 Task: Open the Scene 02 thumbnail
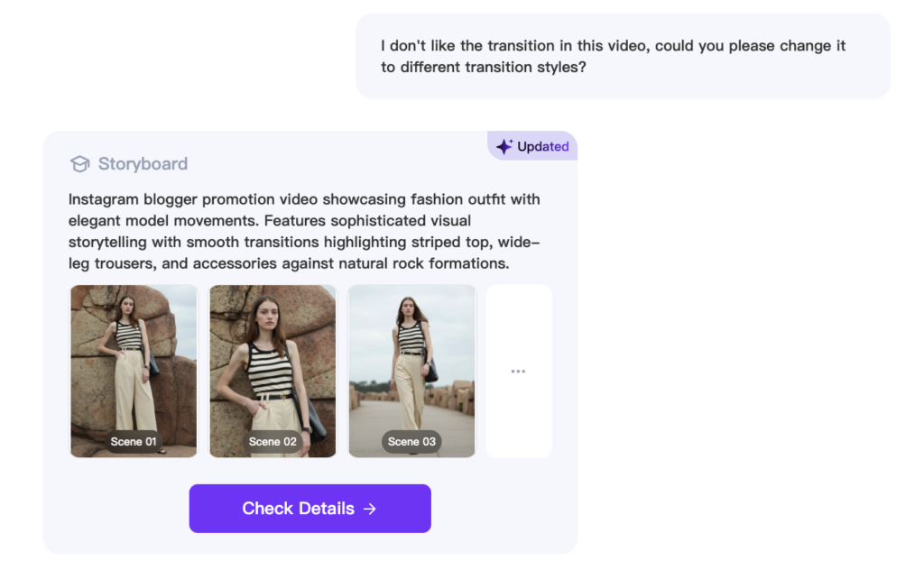click(272, 371)
